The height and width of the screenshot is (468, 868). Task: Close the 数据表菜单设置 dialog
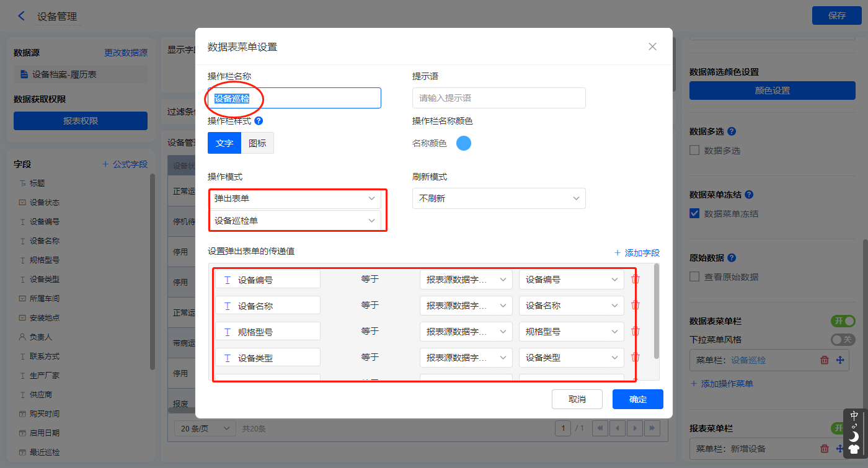coord(652,46)
